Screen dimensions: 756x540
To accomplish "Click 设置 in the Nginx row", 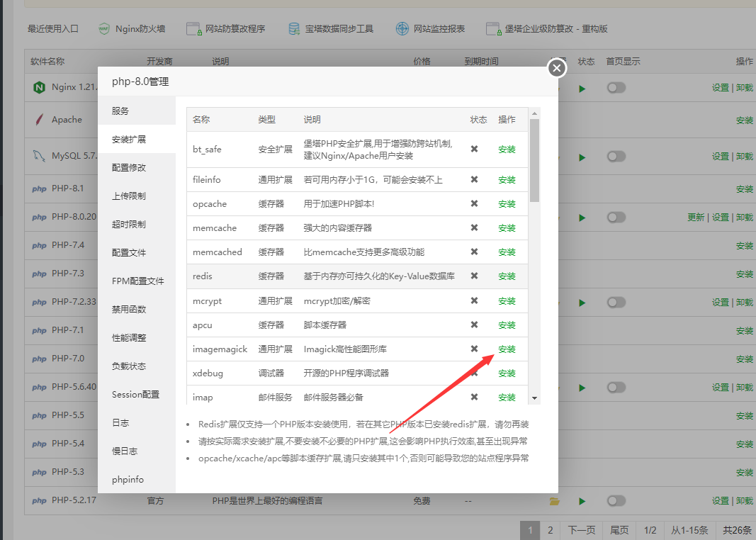I will click(721, 88).
